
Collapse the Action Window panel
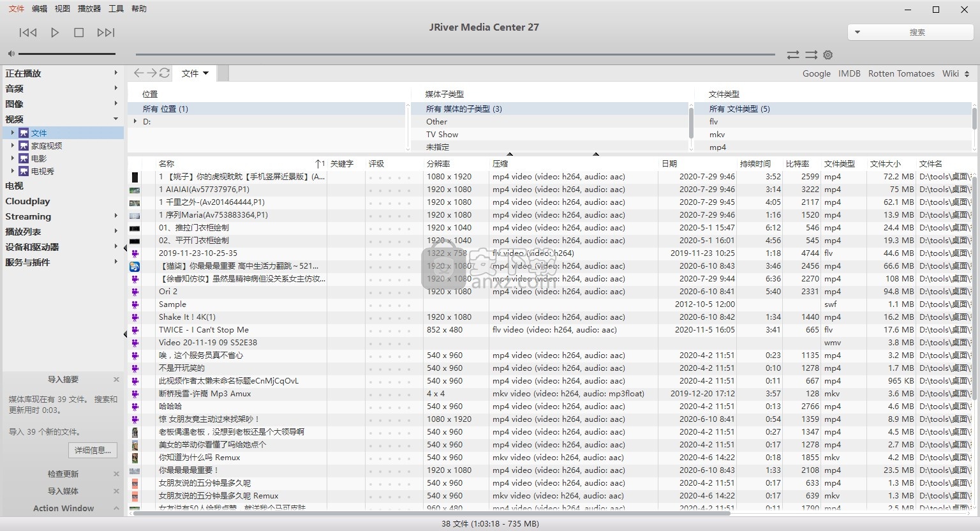pos(116,509)
